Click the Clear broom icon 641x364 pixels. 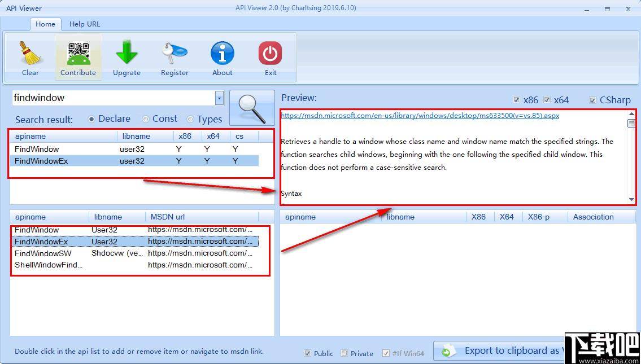30,52
